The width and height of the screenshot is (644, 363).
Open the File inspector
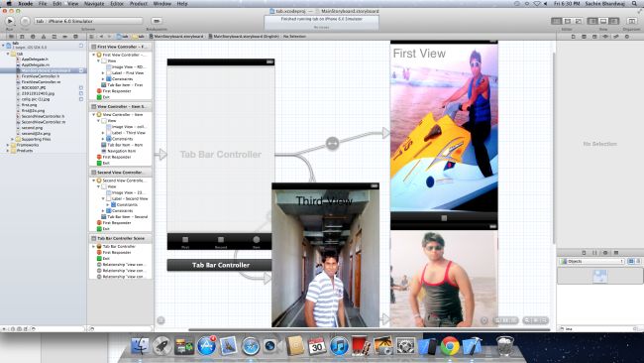pyautogui.click(x=574, y=37)
